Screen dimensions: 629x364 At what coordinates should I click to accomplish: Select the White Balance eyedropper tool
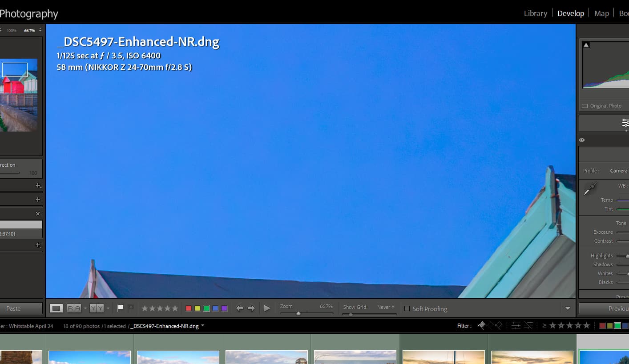point(591,188)
